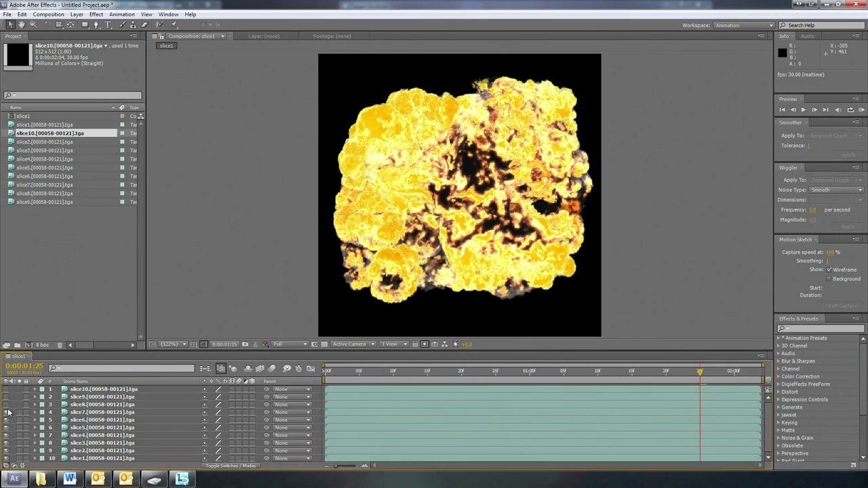
Task: Select the Horizontal Type tool
Action: click(x=107, y=25)
